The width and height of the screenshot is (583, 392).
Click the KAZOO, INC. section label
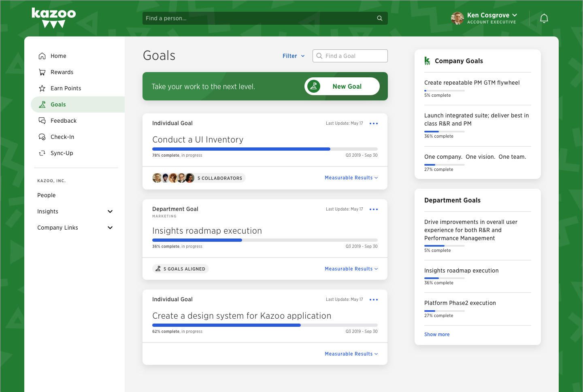[51, 181]
